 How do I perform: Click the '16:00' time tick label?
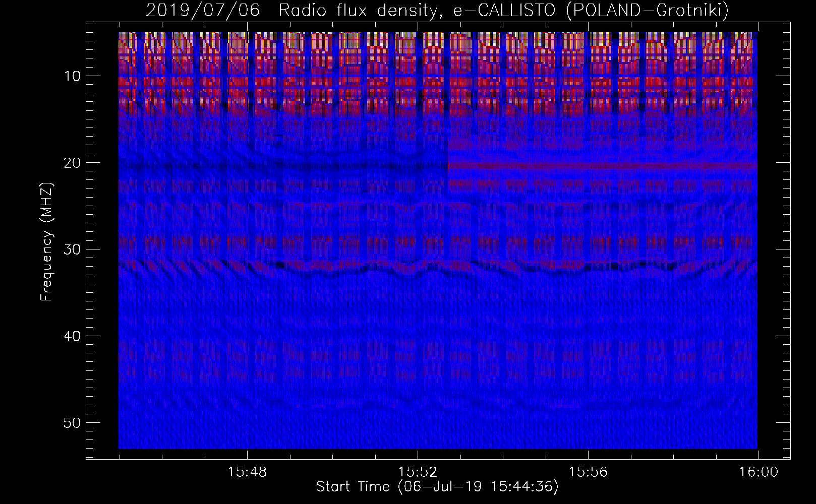click(x=759, y=472)
